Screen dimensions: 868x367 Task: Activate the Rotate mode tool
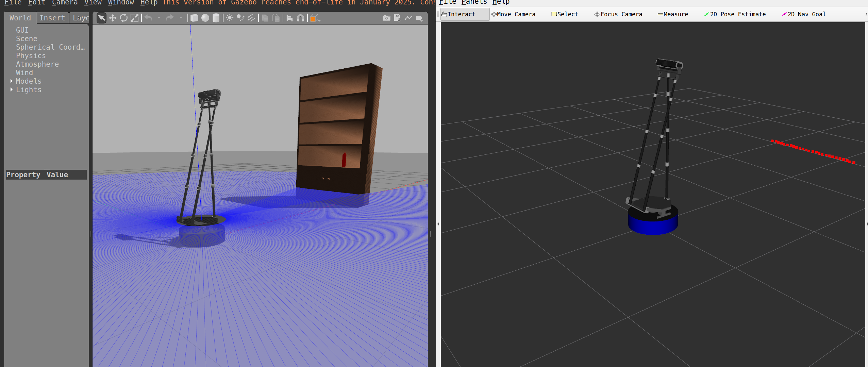[x=123, y=18]
